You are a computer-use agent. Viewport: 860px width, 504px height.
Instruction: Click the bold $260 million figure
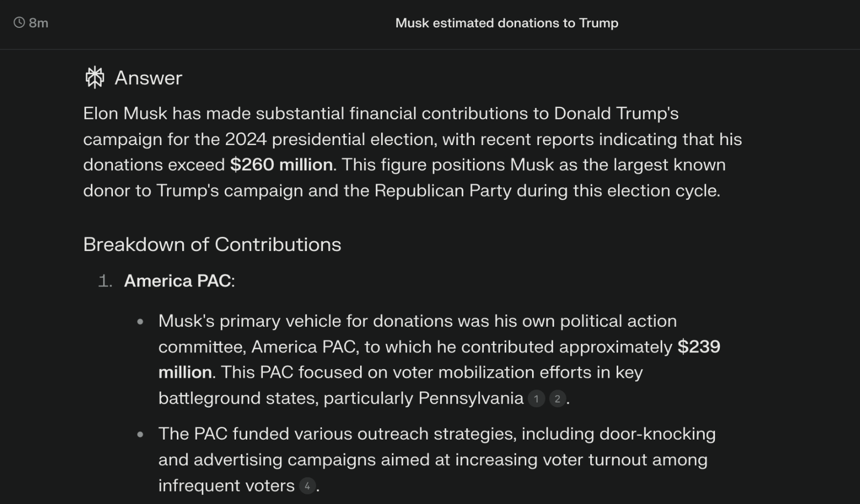pyautogui.click(x=281, y=164)
